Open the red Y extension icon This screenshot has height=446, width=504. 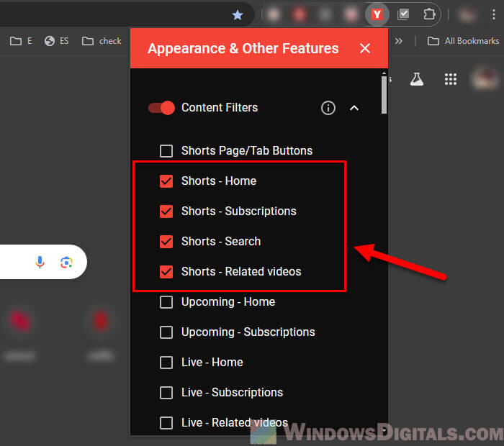377,14
